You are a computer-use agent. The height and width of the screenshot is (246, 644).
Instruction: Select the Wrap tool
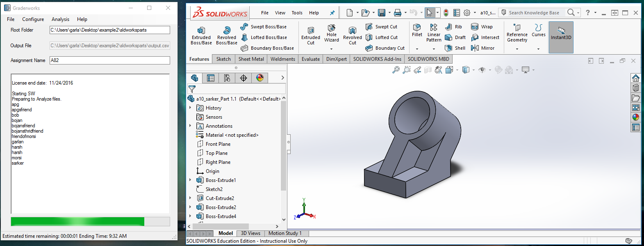482,27
